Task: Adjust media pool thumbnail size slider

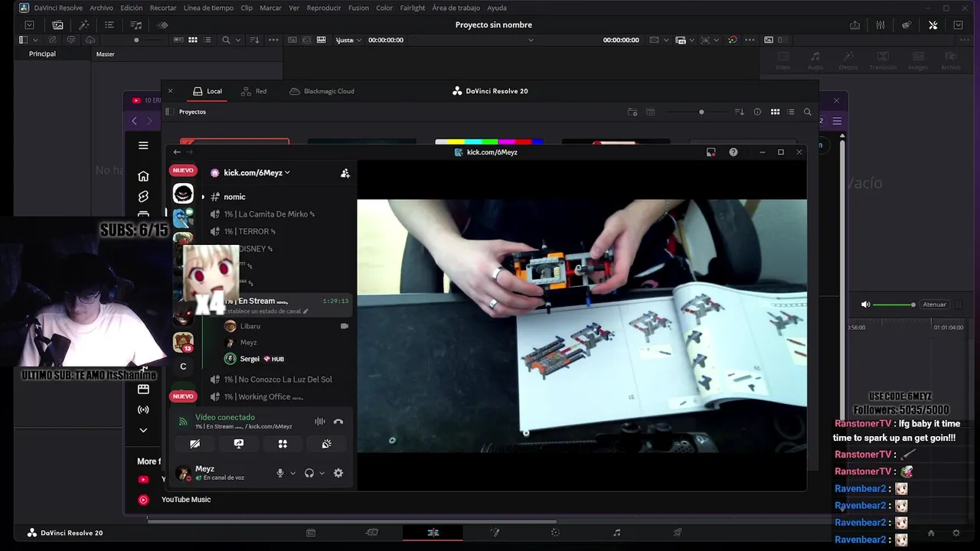Action: [x=136, y=40]
